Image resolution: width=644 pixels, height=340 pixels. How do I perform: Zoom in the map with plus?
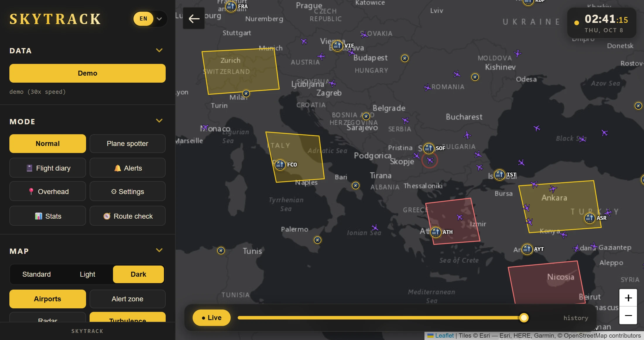coord(628,298)
